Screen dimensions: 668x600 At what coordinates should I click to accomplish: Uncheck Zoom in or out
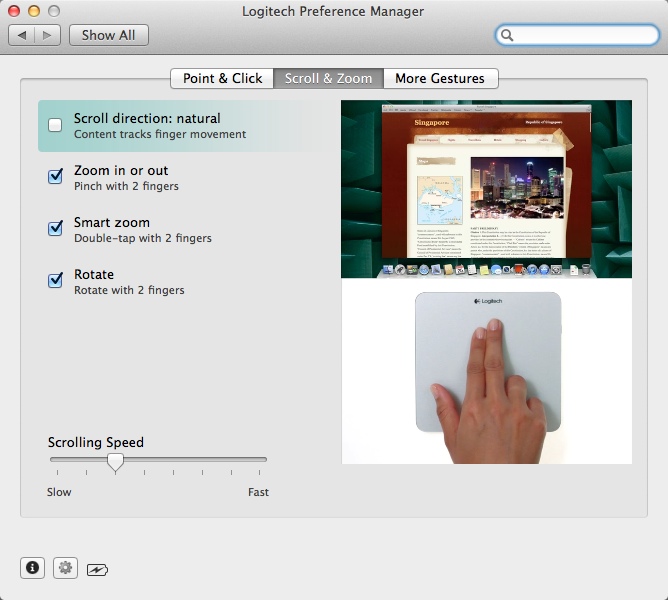[55, 176]
